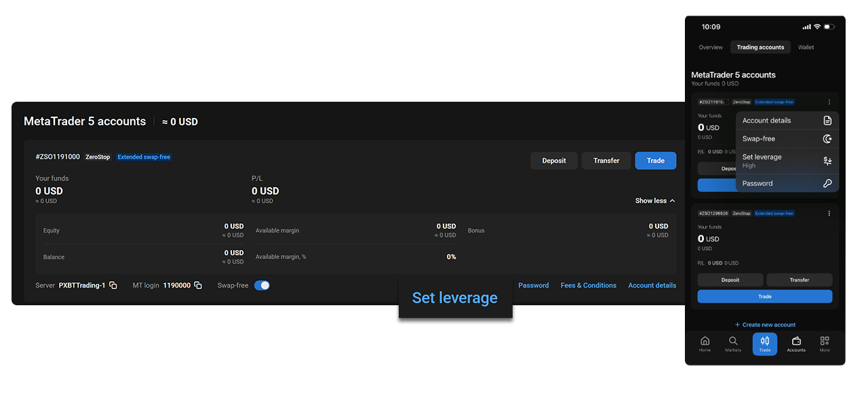This screenshot has height=407, width=868.
Task: Copy the PXBTTrading-1 server name
Action: (x=113, y=286)
